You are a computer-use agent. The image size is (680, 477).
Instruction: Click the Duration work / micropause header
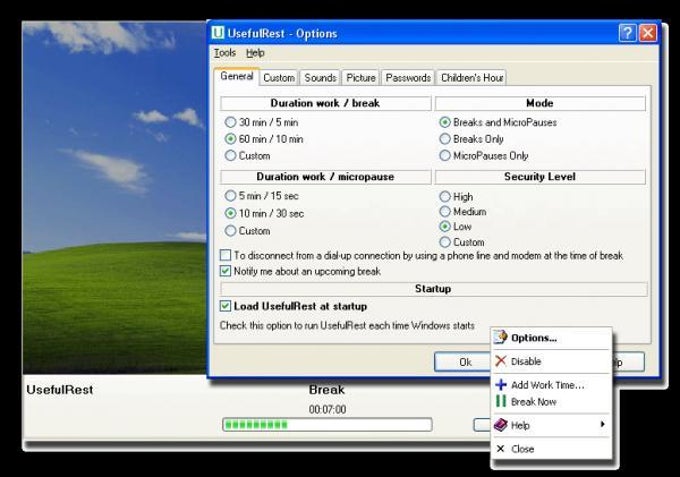325,176
